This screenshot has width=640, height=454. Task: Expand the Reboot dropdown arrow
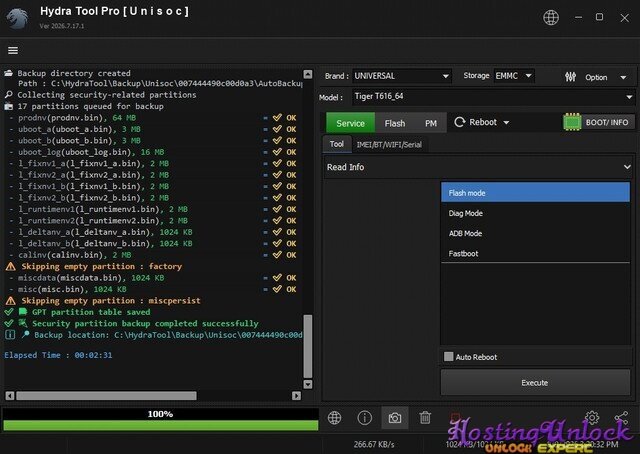pos(506,122)
